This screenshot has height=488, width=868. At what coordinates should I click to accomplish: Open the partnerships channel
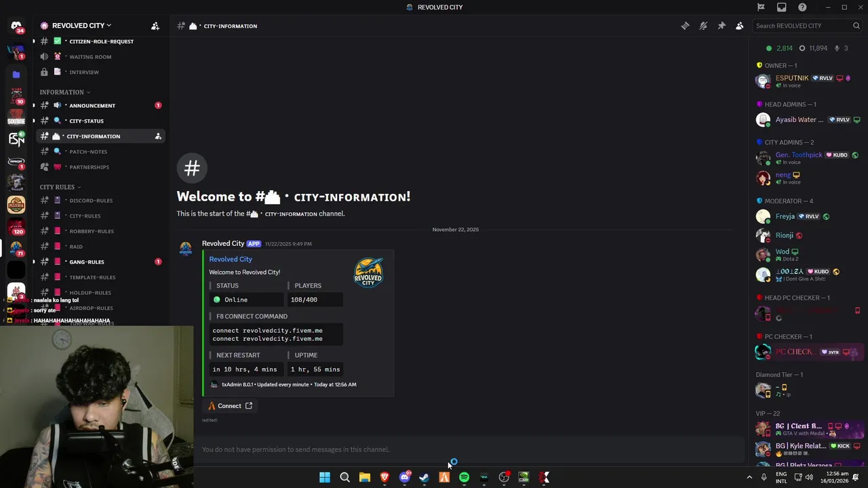point(99,167)
